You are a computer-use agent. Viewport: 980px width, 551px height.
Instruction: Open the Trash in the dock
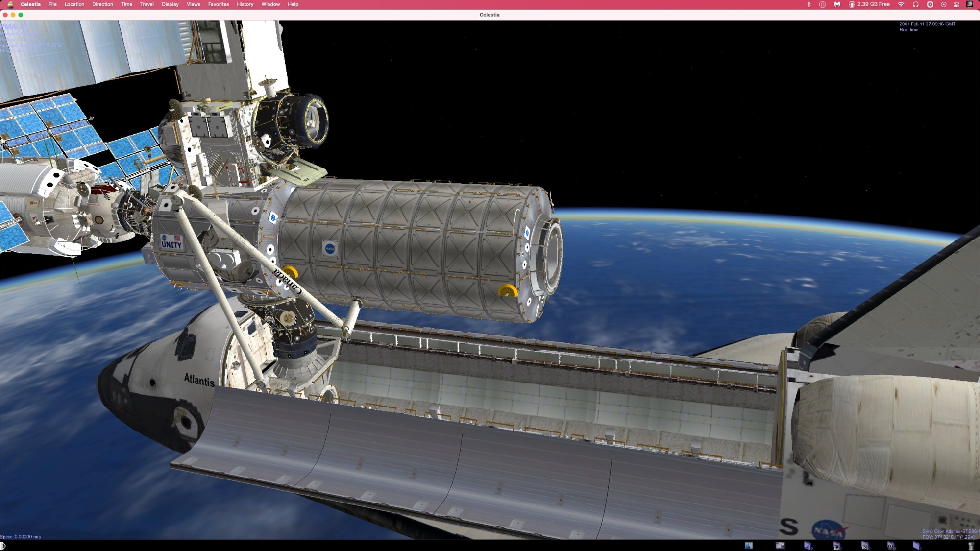pos(970,546)
